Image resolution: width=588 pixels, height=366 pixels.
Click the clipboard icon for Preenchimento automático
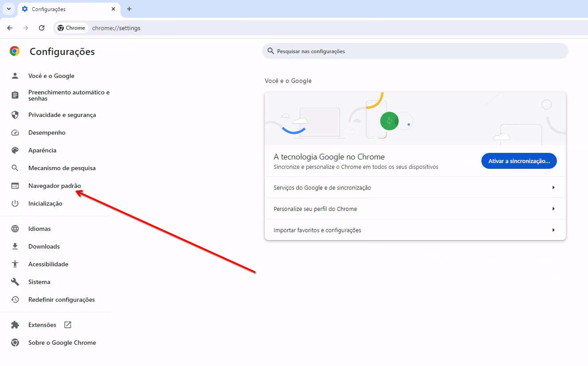point(15,95)
